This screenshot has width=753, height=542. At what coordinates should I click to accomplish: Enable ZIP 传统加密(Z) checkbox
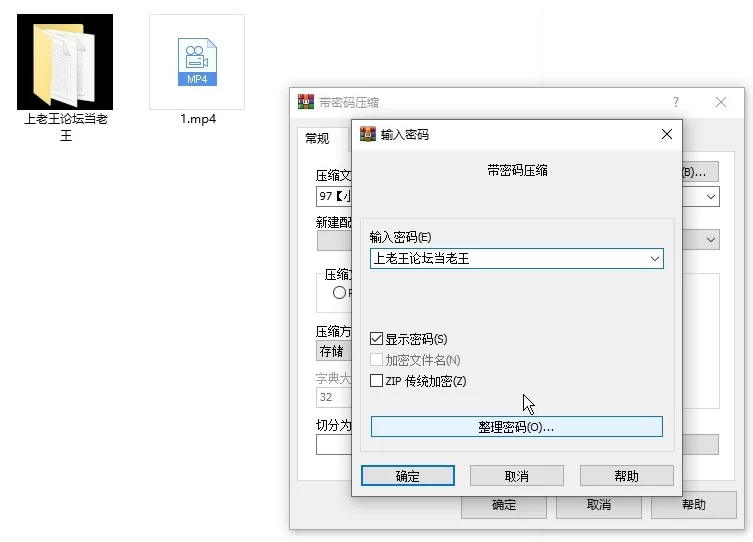(x=376, y=381)
